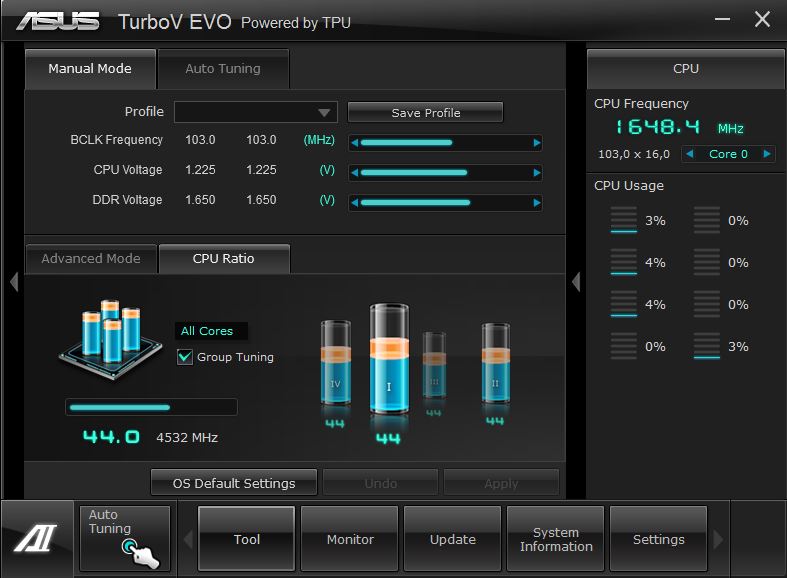Screen dimensions: 787x578
Task: Select the CPU tab in monitor panel
Action: pyautogui.click(x=686, y=69)
